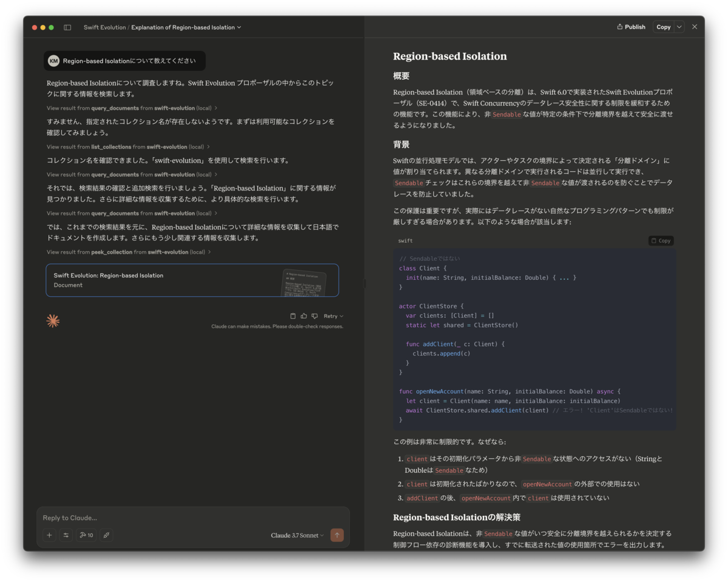Open the MCP tools hammer icon showing 10
This screenshot has width=728, height=582.
tap(86, 535)
